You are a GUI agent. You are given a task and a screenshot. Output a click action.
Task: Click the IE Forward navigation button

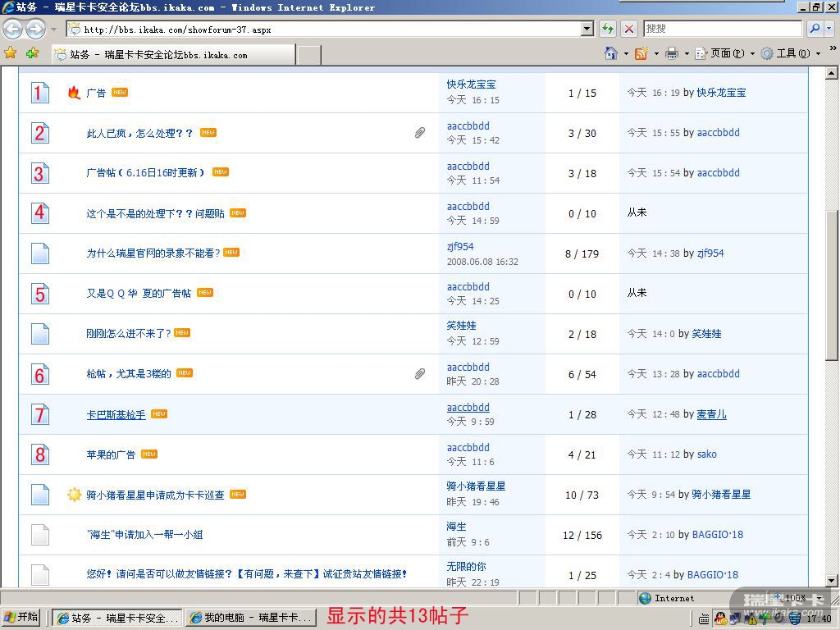tap(35, 29)
